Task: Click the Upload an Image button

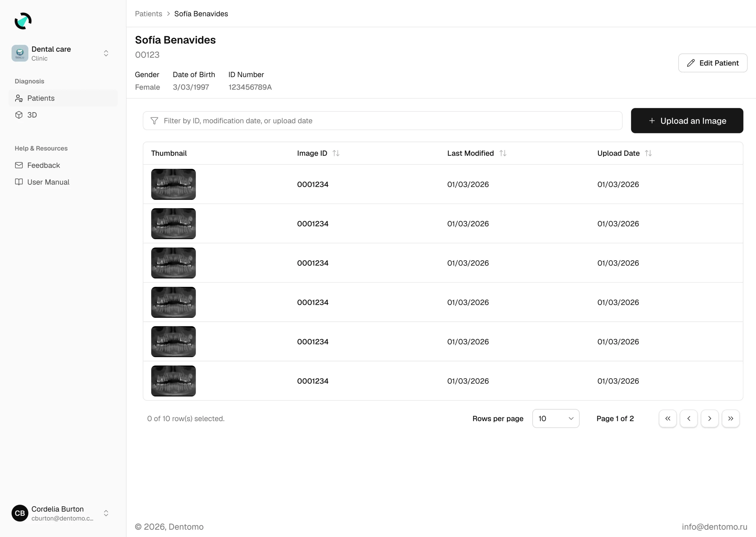Action: pyautogui.click(x=687, y=121)
